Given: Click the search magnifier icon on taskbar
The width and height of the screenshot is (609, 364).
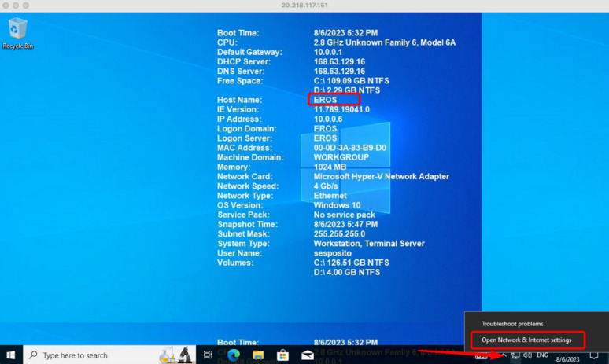Looking at the screenshot, I should 34,355.
